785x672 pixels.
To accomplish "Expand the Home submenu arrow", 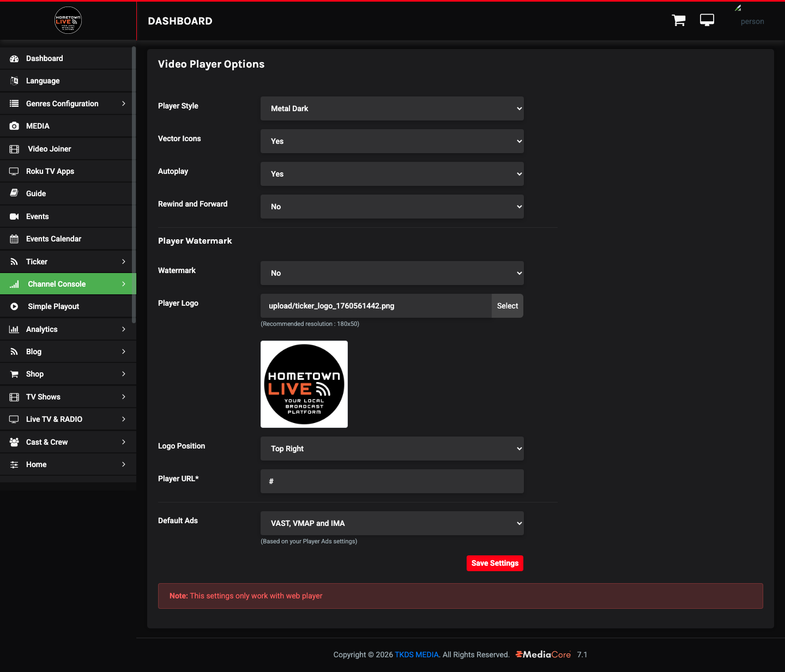I will coord(124,464).
